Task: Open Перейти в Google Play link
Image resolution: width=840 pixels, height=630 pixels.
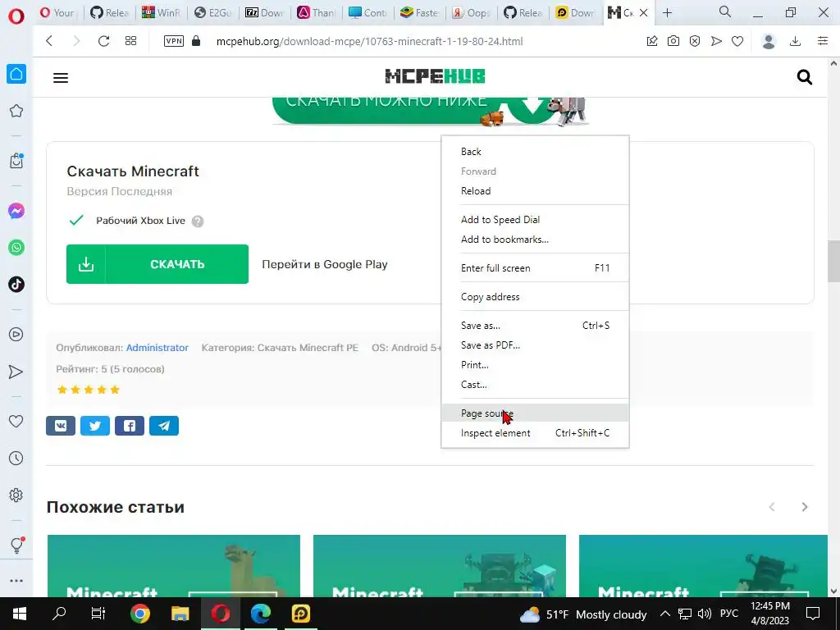Action: (x=325, y=265)
